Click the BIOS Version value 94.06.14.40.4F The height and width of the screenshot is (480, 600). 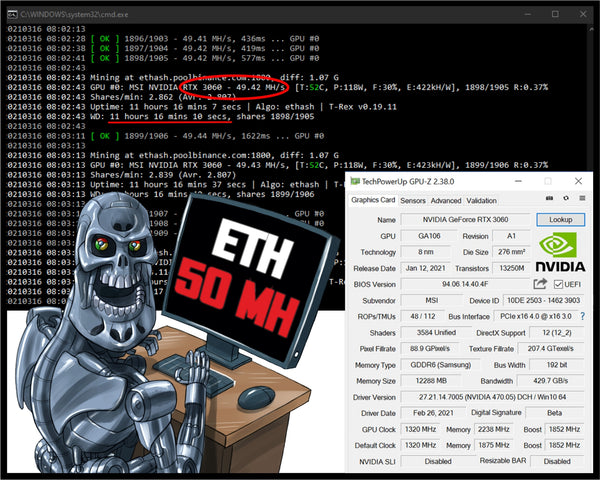(x=465, y=284)
